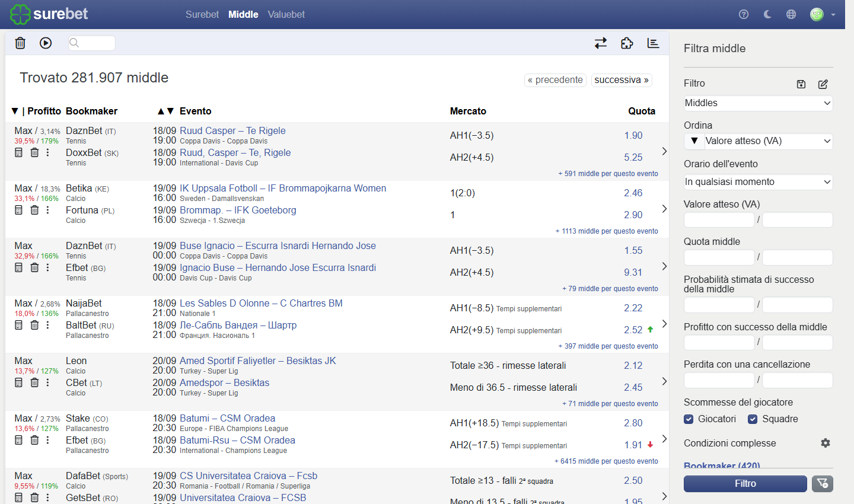Open the + 591 middle per questo evento link
The height and width of the screenshot is (504, 854).
(608, 174)
